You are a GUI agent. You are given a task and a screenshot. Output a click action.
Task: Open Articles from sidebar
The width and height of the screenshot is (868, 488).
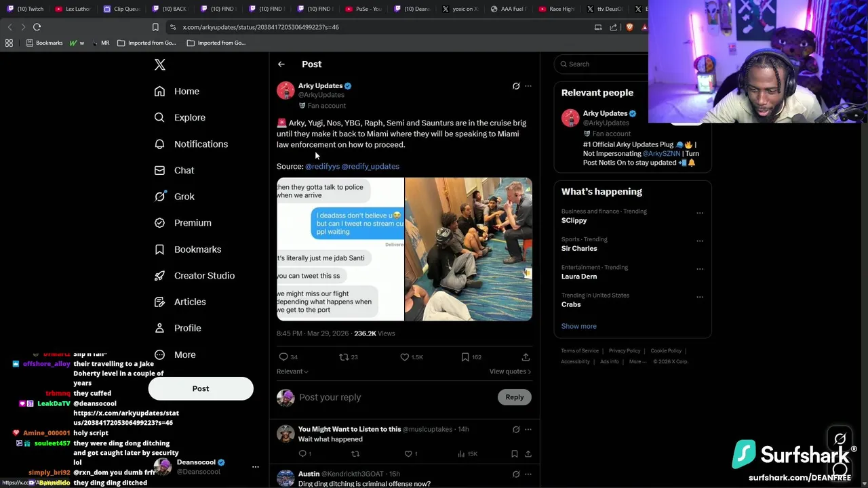(180, 302)
